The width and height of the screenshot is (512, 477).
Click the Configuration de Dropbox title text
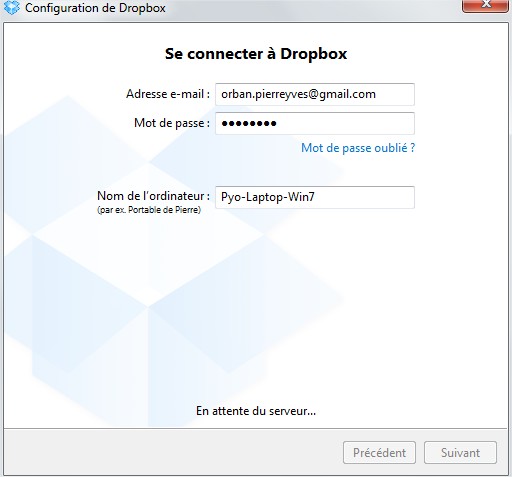(95, 8)
